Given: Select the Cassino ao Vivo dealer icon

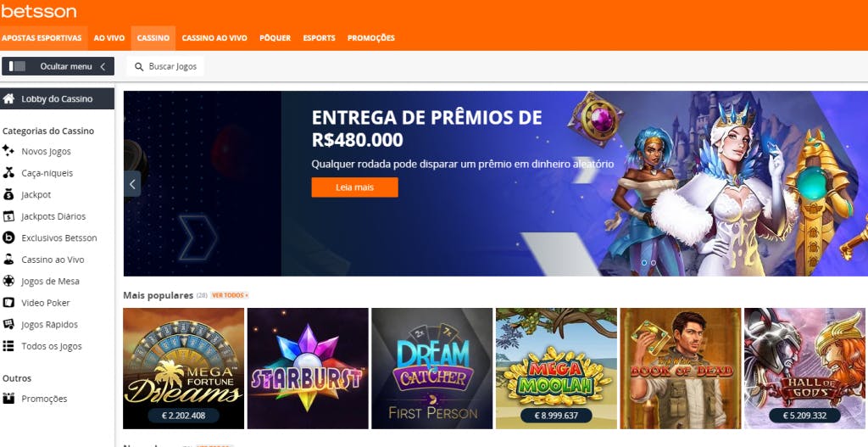Looking at the screenshot, I should coord(8,260).
